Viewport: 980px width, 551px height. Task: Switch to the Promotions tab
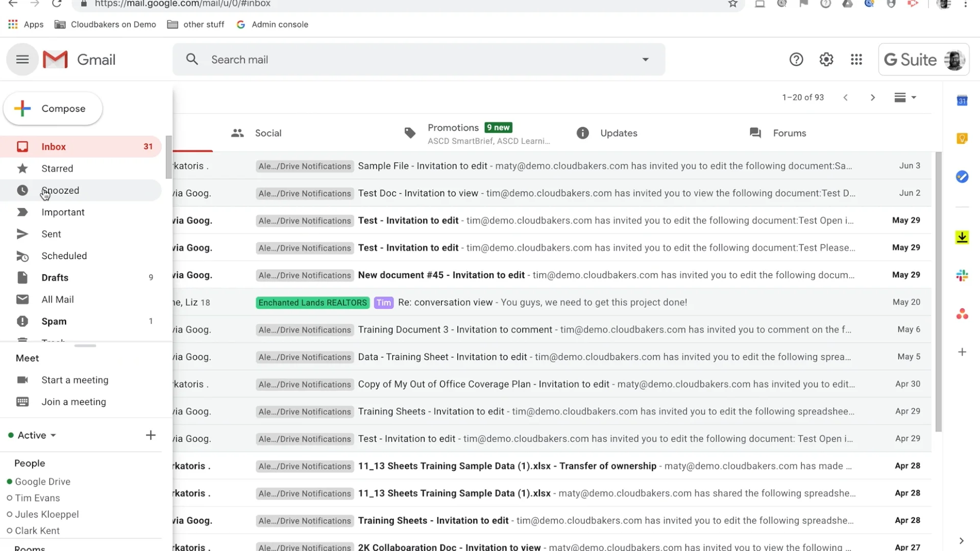(453, 128)
